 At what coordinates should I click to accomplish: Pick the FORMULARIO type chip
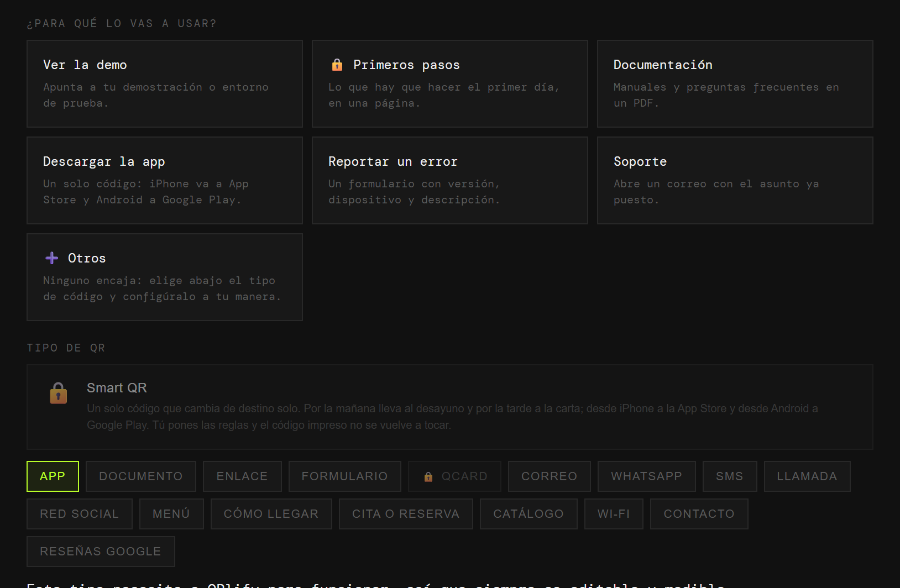click(345, 476)
